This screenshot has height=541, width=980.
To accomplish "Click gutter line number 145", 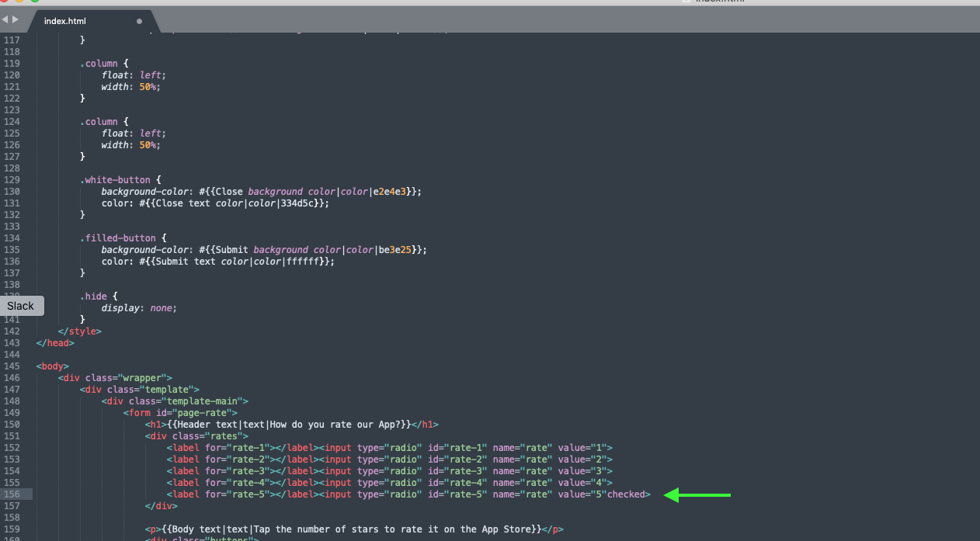I will coord(11,366).
